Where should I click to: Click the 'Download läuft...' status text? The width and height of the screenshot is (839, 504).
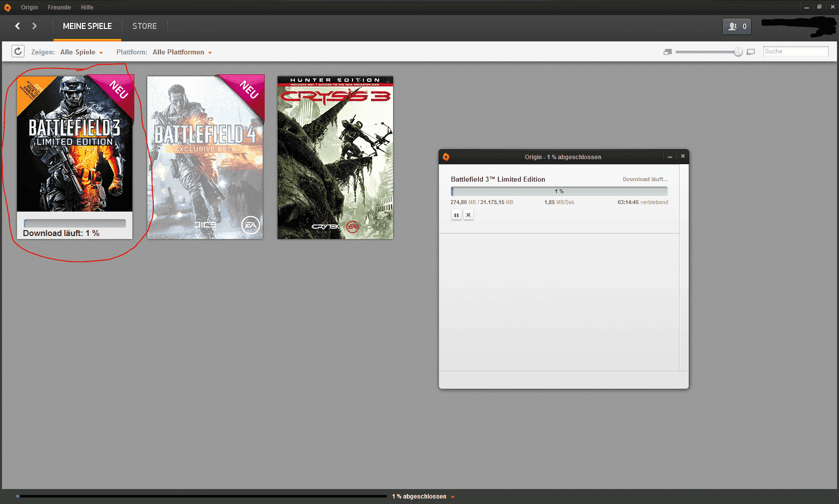click(x=645, y=179)
